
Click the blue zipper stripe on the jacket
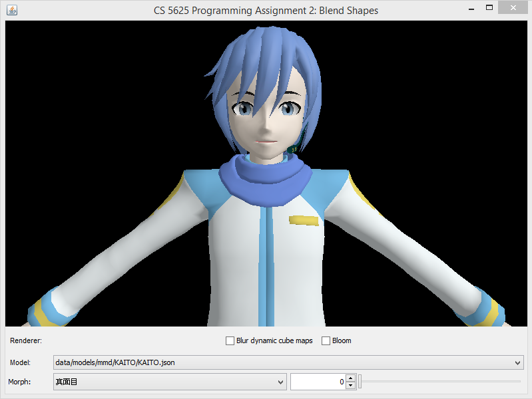pos(267,266)
